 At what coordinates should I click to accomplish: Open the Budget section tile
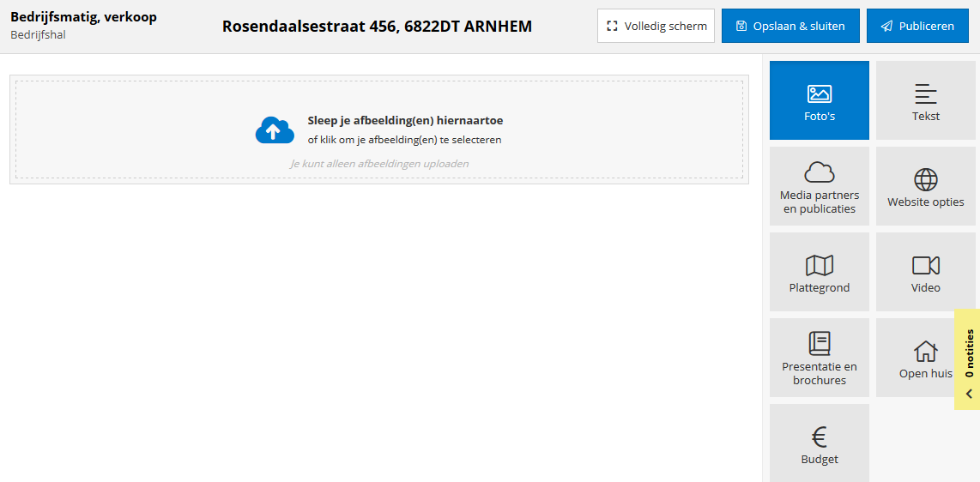pyautogui.click(x=819, y=443)
